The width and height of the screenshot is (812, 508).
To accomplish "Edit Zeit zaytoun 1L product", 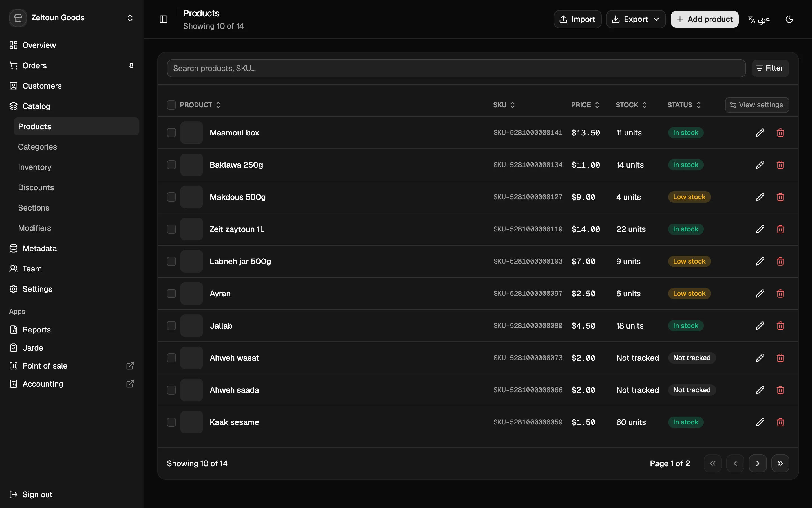I will [760, 229].
